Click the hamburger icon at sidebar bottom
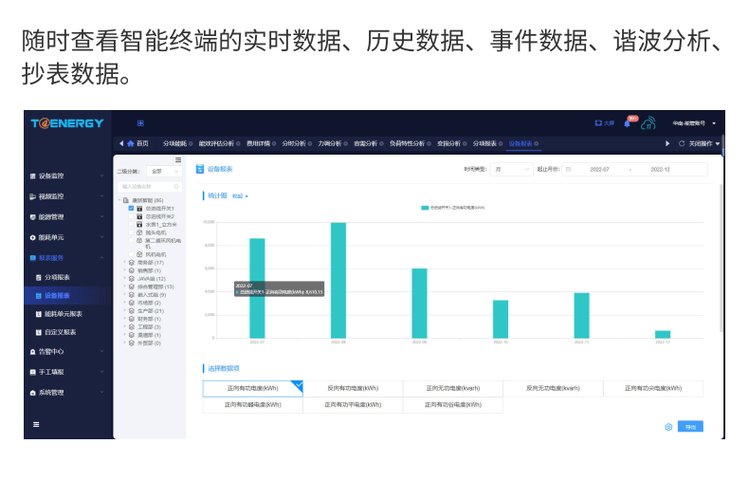This screenshot has height=481, width=749. (x=36, y=424)
